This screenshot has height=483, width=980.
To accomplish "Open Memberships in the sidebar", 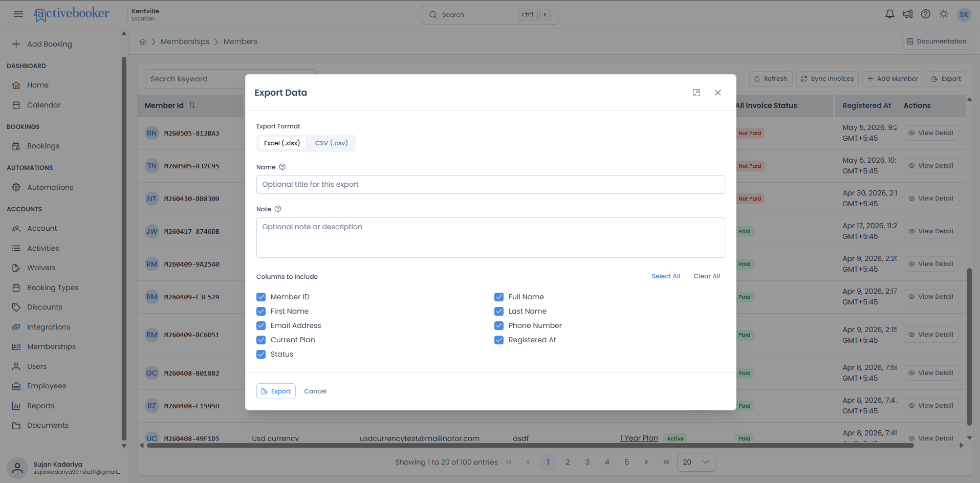I will pyautogui.click(x=51, y=346).
